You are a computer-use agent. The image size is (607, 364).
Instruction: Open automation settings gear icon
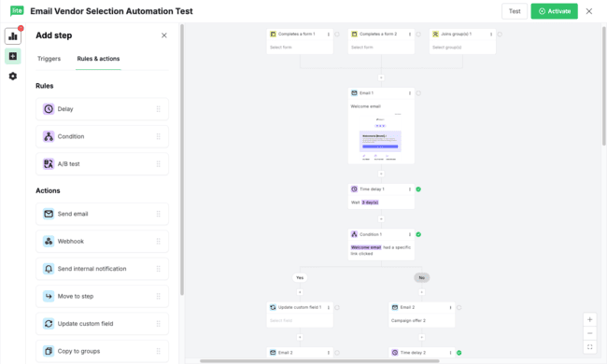click(13, 77)
